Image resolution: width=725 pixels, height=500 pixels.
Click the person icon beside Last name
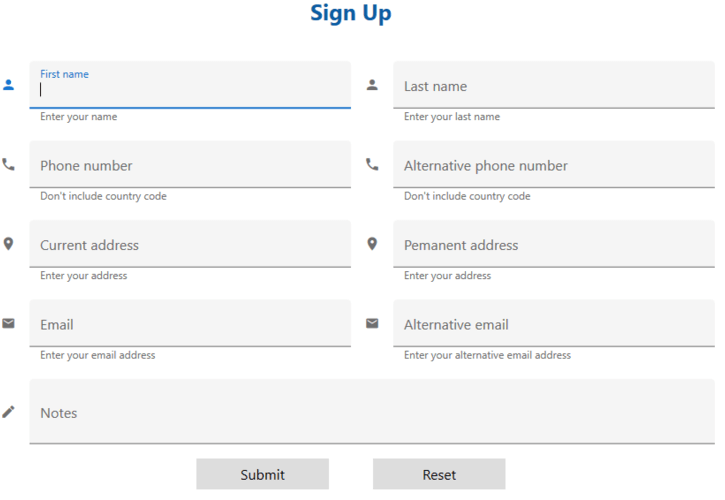click(x=372, y=85)
